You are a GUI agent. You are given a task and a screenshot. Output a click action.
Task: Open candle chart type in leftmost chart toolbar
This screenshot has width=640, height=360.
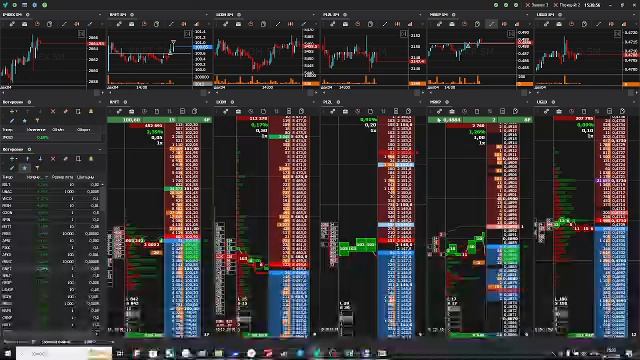pos(77,24)
